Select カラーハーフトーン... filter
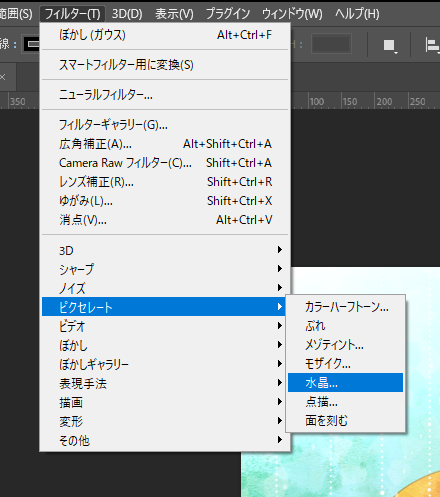This screenshot has width=440, height=497. pos(346,307)
